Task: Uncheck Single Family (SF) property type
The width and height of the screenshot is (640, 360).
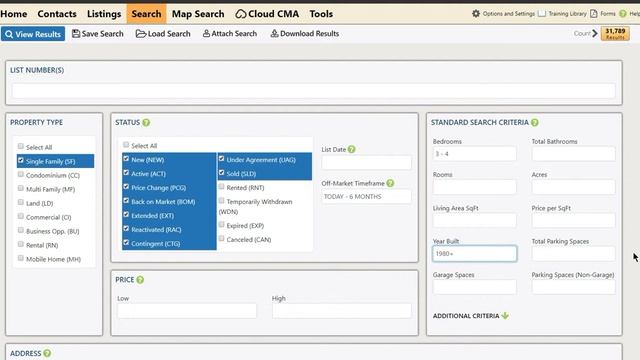Action: tap(21, 160)
